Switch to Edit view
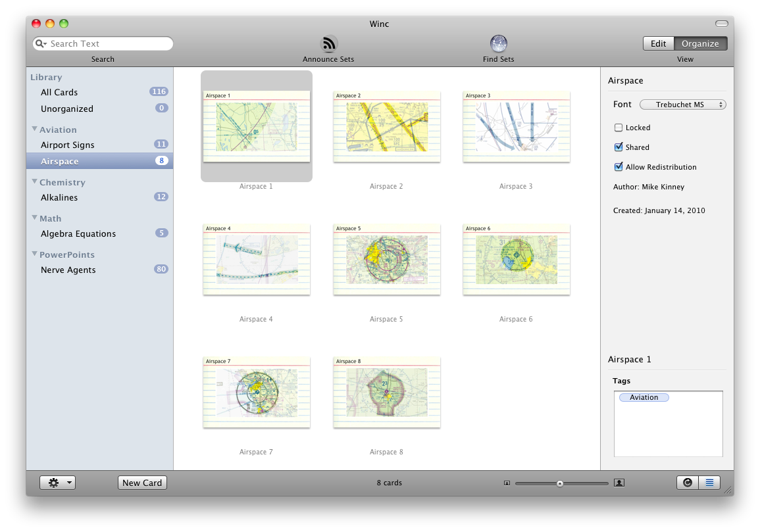 [x=658, y=43]
